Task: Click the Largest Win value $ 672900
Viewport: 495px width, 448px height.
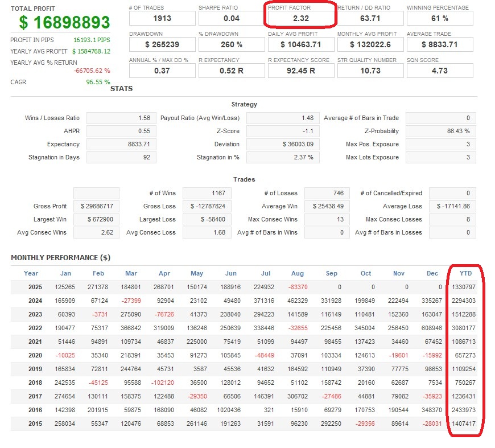Action: click(96, 219)
